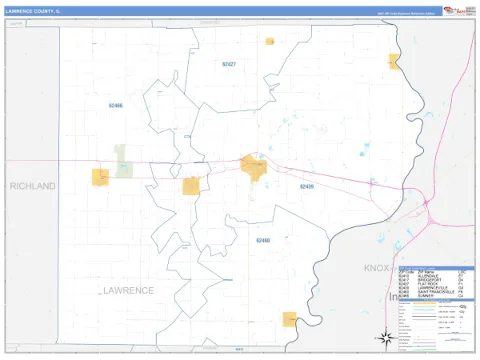Click ZIP code label 62466
Screen dimensions: 480x360
tap(116, 106)
